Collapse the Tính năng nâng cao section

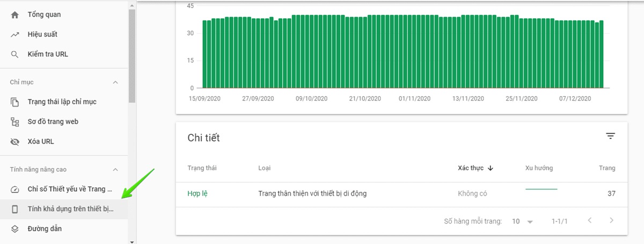coord(115,170)
